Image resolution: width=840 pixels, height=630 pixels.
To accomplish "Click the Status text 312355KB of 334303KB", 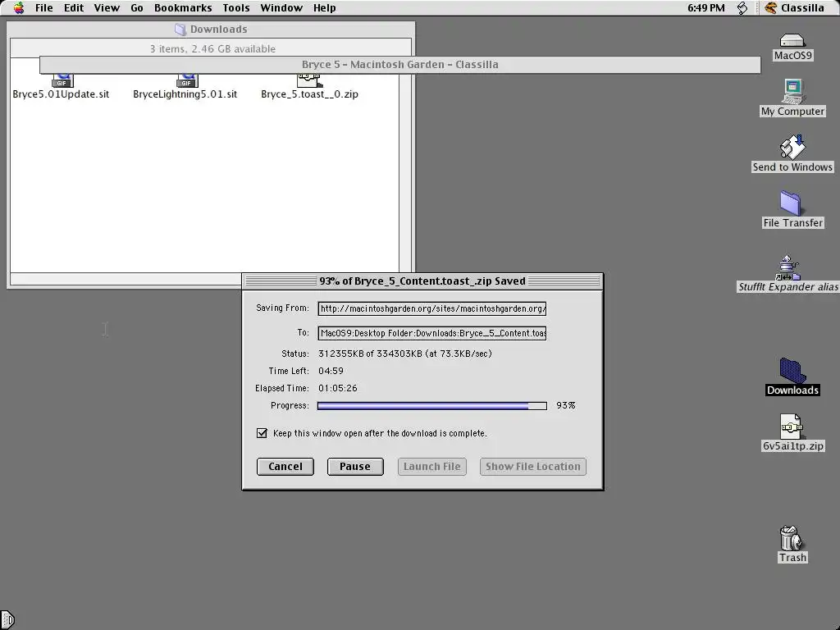I will [405, 354].
